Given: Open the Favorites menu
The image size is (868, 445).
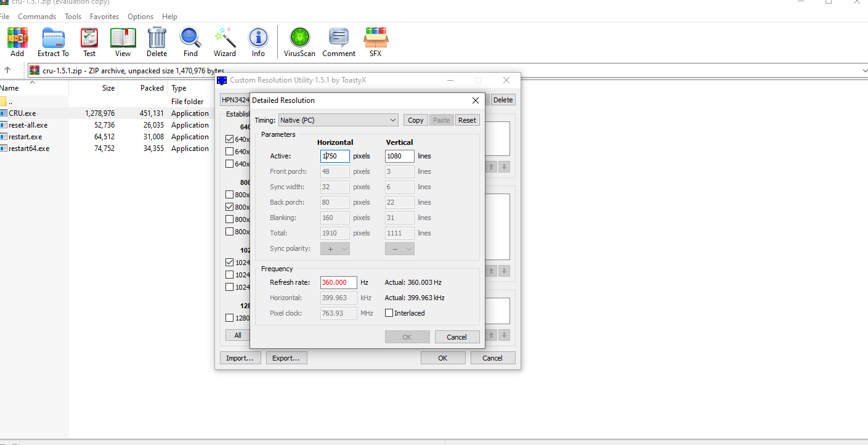Looking at the screenshot, I should tap(104, 17).
